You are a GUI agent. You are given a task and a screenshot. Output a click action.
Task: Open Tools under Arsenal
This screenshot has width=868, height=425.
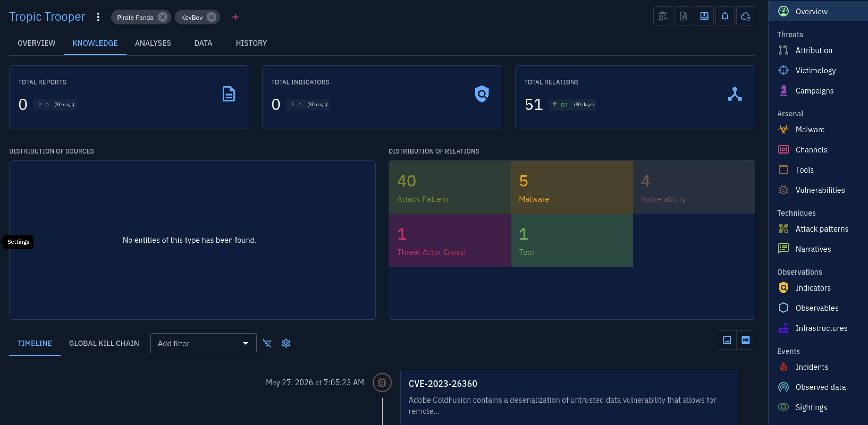pyautogui.click(x=818, y=170)
